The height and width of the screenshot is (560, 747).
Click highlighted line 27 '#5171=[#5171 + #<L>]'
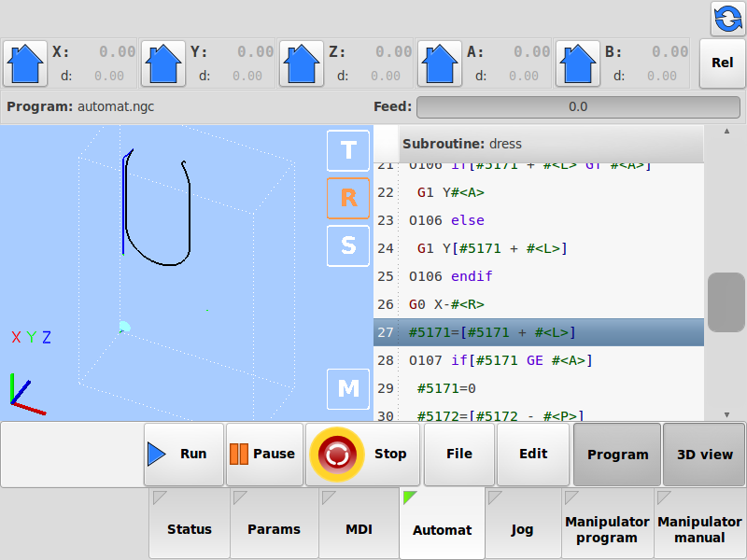[539, 332]
